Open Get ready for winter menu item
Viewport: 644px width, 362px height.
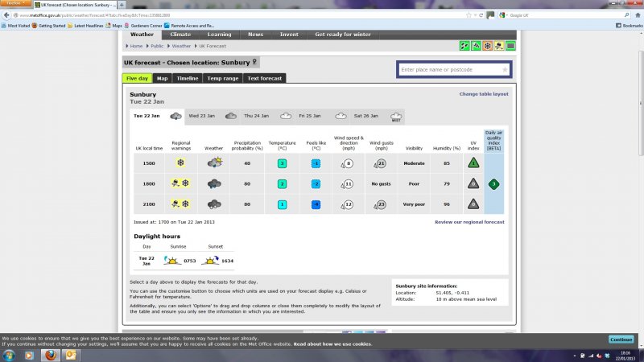[x=343, y=35]
